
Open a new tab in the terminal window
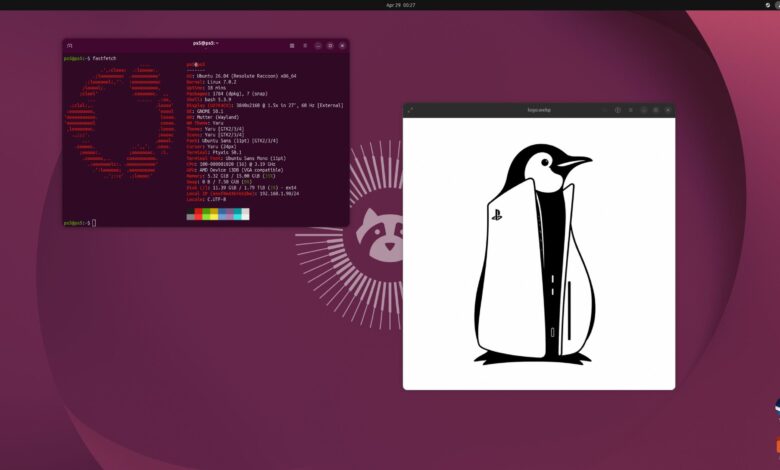coord(70,45)
